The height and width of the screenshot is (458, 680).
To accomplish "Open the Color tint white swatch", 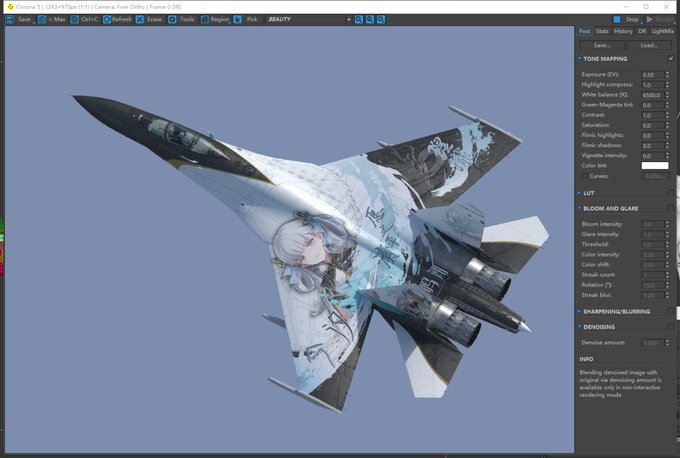I will point(655,166).
